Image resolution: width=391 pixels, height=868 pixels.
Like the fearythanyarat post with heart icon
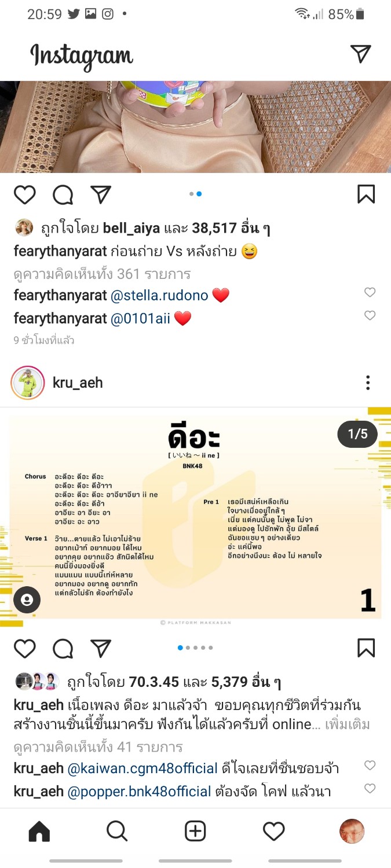click(24, 195)
